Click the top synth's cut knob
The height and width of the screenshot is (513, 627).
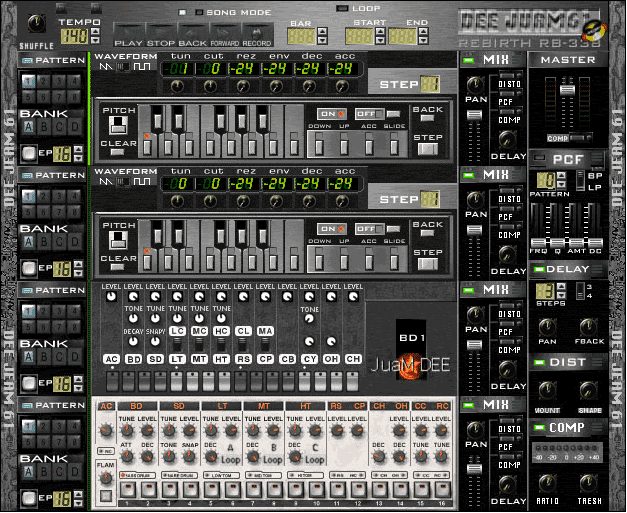click(x=210, y=86)
